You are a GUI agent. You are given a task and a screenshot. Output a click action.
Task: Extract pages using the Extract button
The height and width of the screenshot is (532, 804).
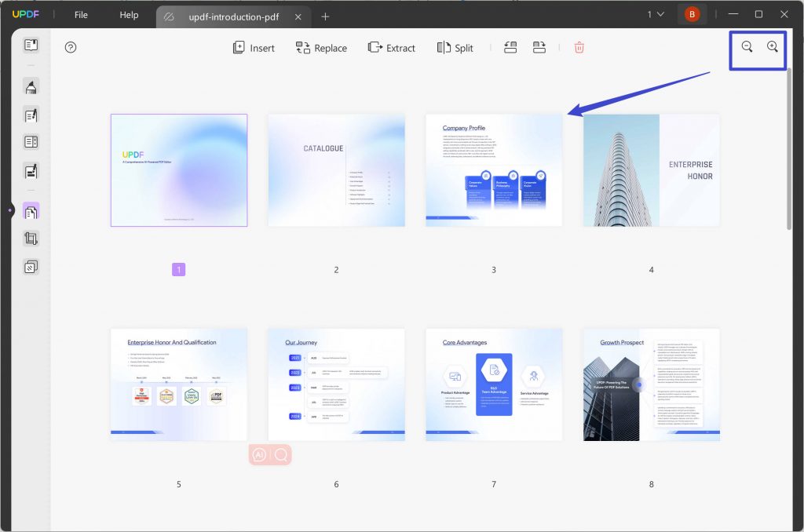pos(392,48)
